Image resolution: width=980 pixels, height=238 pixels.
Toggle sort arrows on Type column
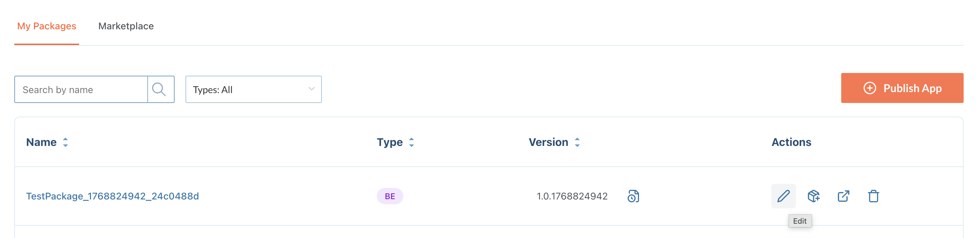[411, 142]
